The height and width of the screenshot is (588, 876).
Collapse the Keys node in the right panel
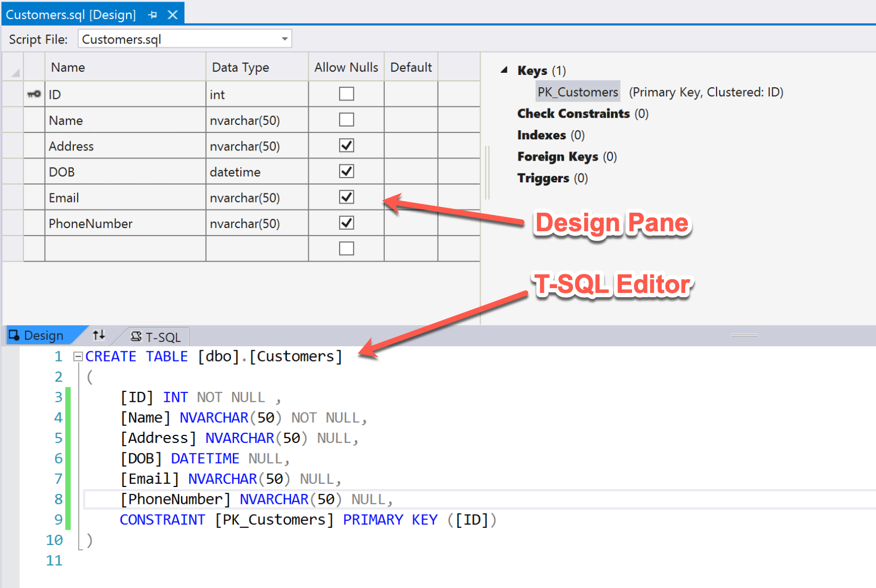pyautogui.click(x=503, y=70)
